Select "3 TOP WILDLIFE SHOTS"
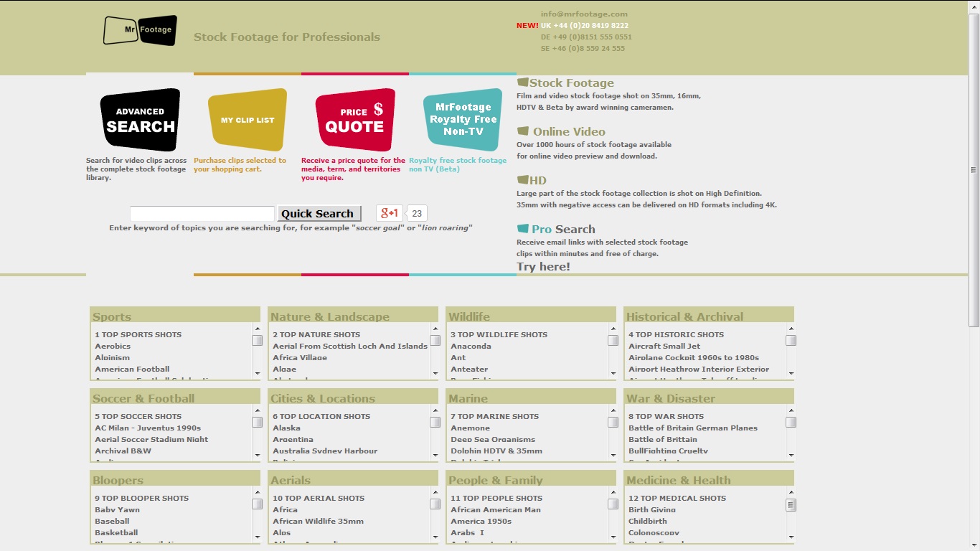980x551 pixels. [x=499, y=334]
